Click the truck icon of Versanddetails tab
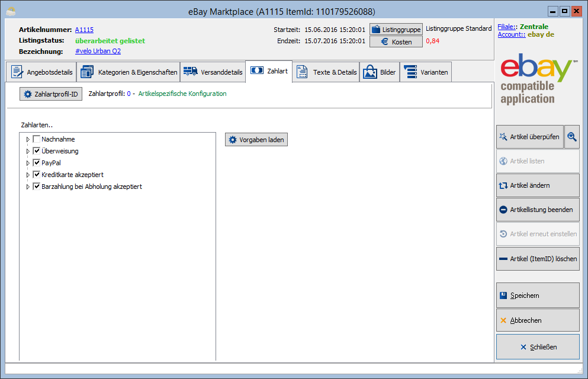This screenshot has height=379, width=588. click(191, 71)
